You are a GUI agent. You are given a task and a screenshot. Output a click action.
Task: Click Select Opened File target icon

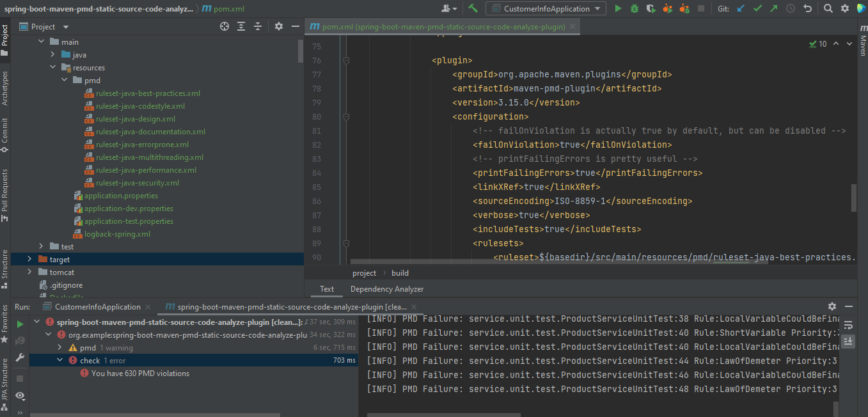(x=225, y=26)
